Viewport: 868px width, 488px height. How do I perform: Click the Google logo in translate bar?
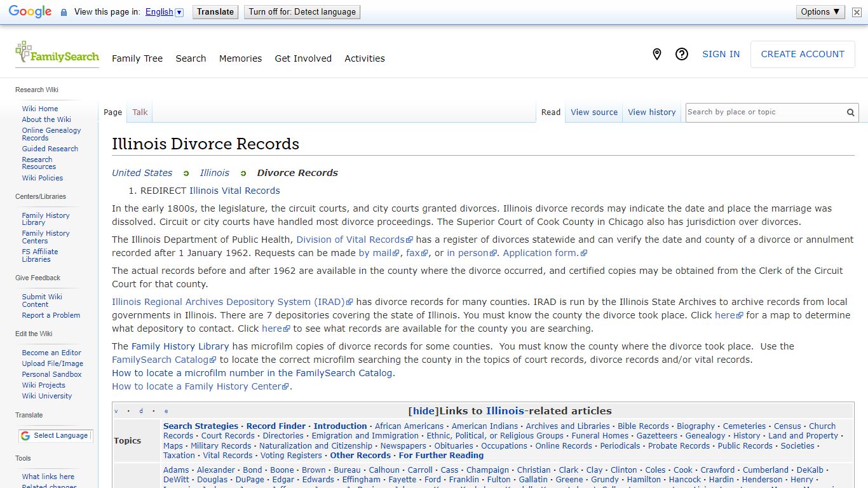[x=30, y=12]
